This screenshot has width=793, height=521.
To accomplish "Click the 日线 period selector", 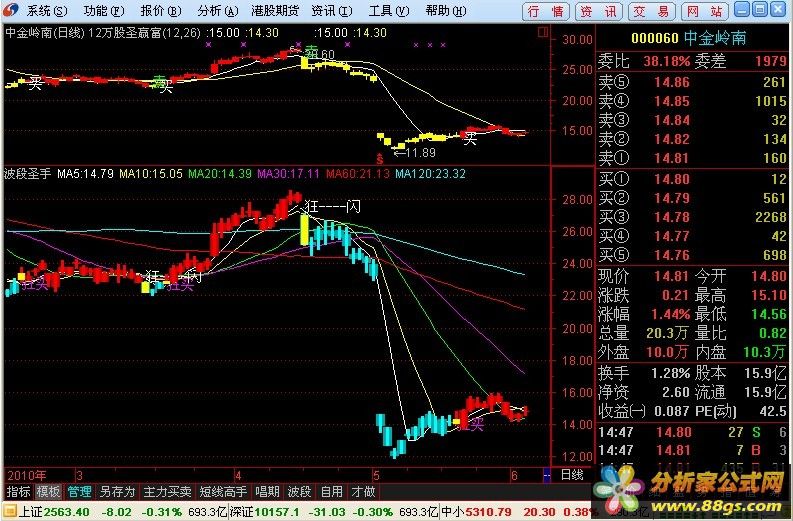I will (x=572, y=475).
